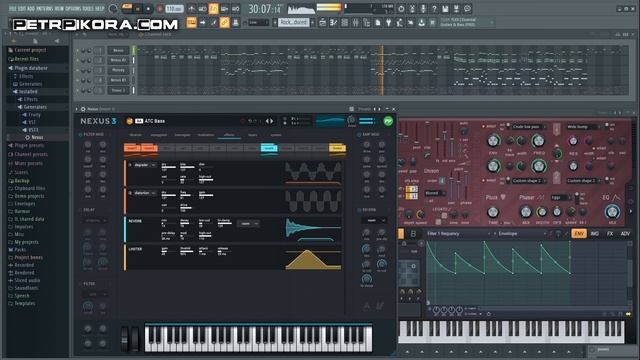Switch to the arpeggiator tab in Nexus
Image resolution: width=640 pixels, height=360 pixels.
[x=159, y=135]
